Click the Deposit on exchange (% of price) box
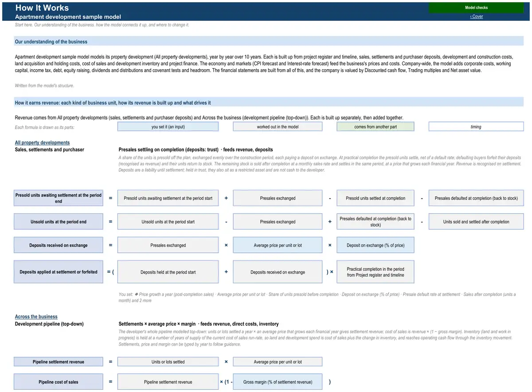The height and width of the screenshot is (392, 532). tap(376, 245)
